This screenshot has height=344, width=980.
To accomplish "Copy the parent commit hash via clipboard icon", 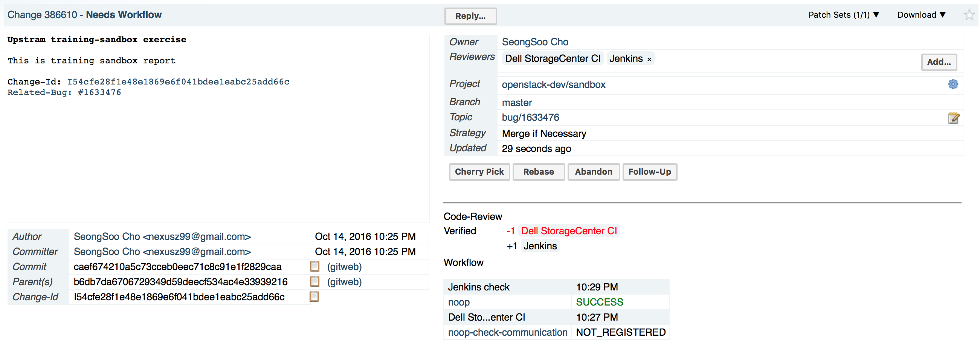I will 315,282.
